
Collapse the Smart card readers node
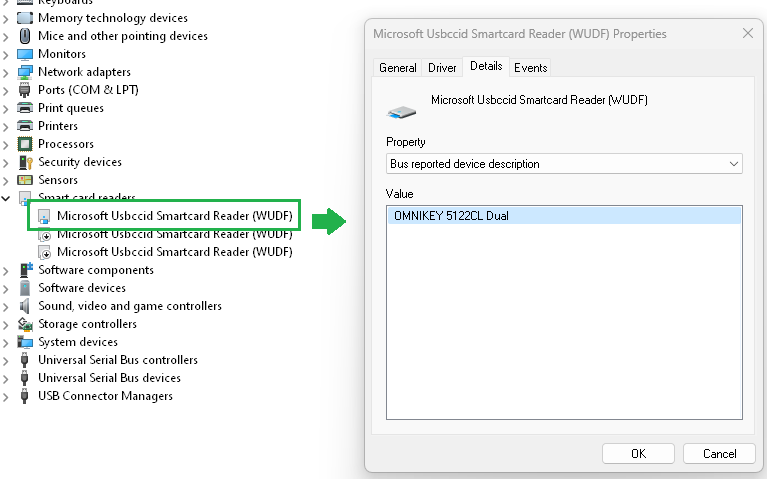pyautogui.click(x=8, y=198)
